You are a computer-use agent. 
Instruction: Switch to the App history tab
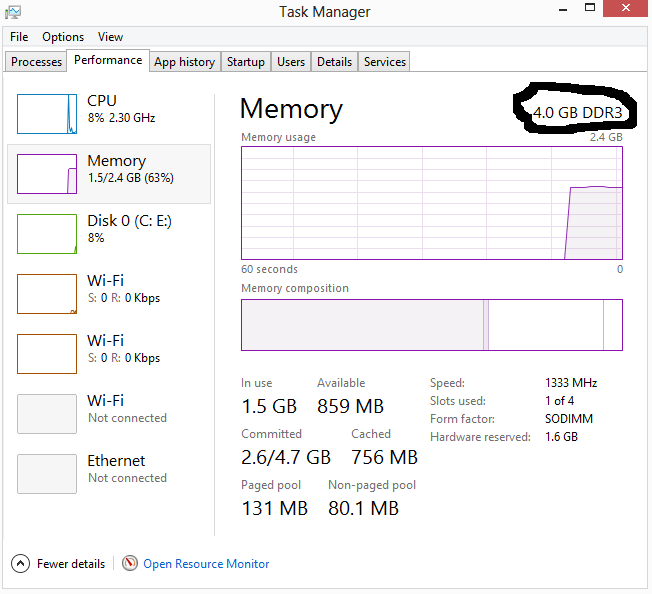pyautogui.click(x=185, y=62)
